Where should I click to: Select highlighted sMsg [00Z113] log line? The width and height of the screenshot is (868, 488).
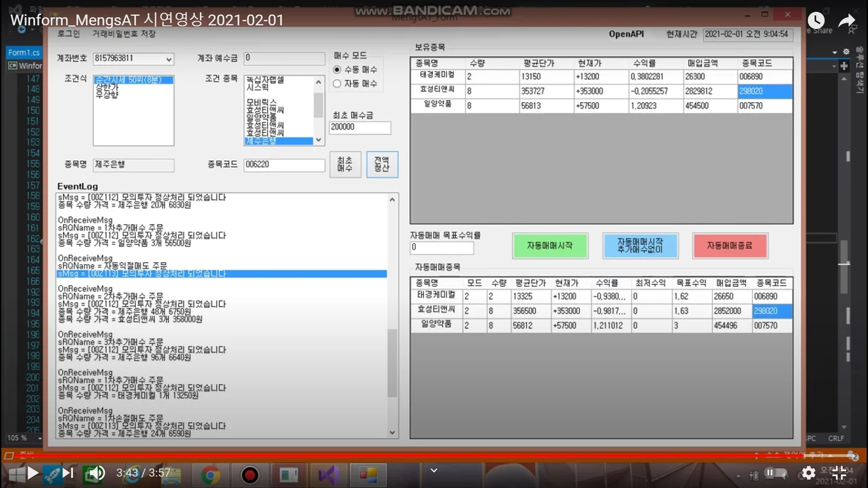coord(222,274)
